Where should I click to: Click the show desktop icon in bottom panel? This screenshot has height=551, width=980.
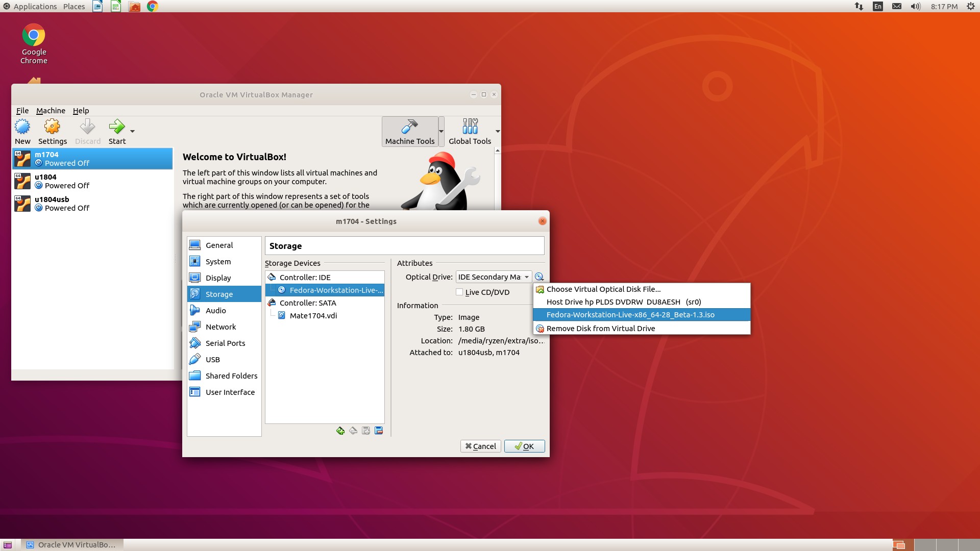point(8,545)
